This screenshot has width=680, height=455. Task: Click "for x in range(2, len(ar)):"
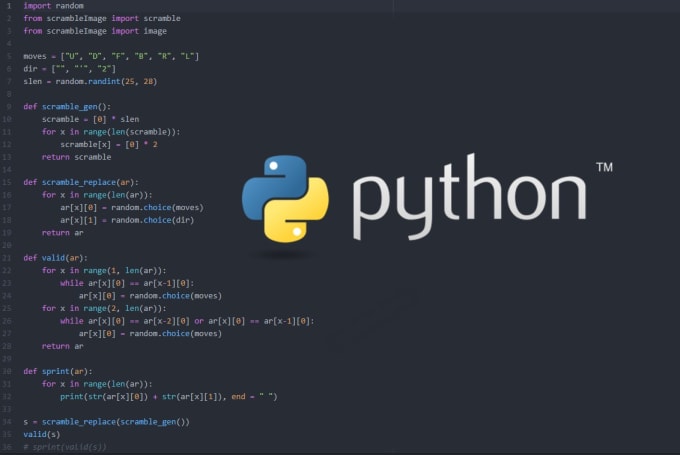tap(104, 308)
